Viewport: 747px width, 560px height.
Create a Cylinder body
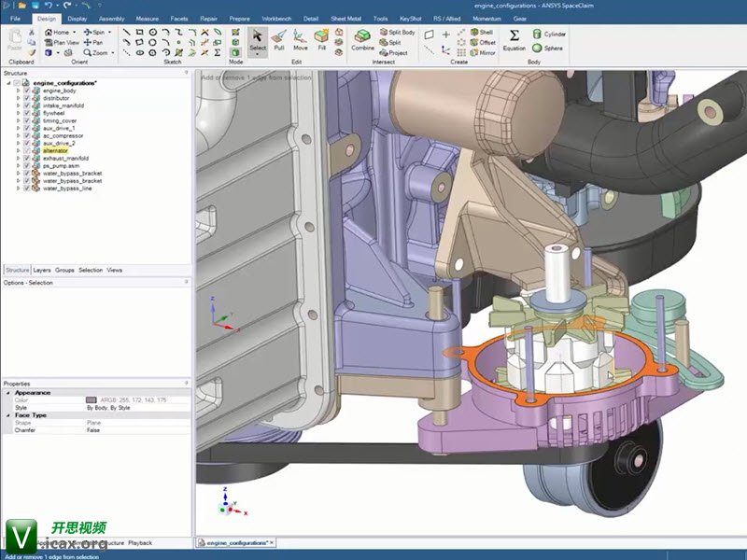pos(549,34)
